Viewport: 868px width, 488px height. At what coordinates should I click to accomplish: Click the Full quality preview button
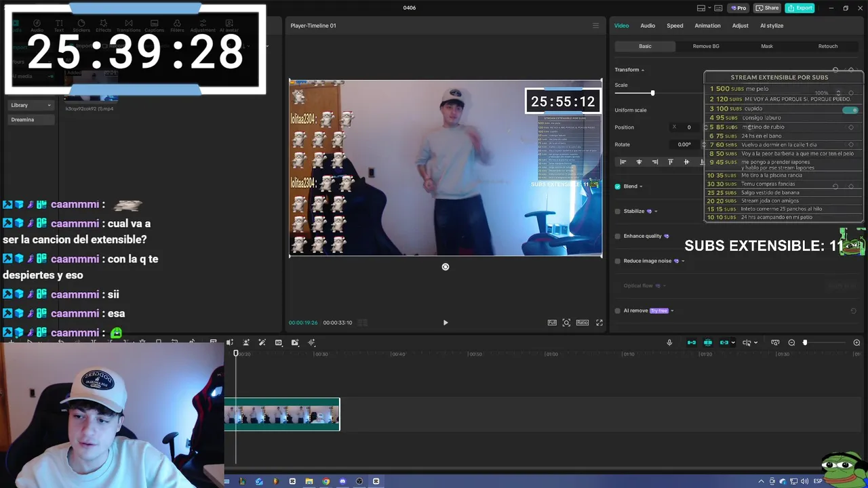(552, 323)
